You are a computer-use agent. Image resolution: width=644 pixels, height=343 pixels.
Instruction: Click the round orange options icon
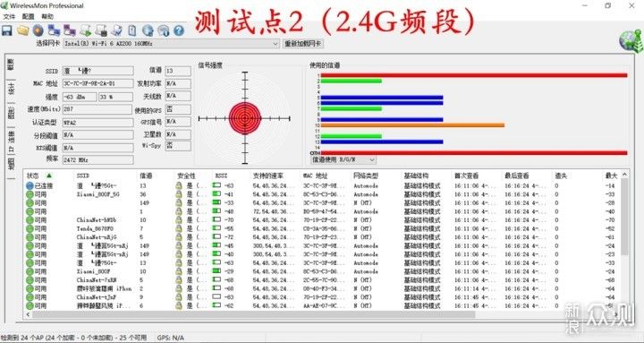[x=38, y=30]
